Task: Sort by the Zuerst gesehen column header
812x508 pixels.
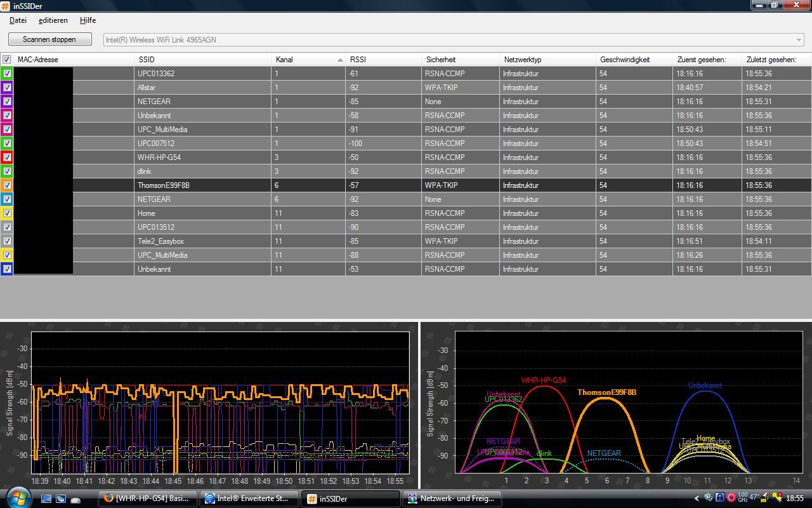Action: [707, 59]
